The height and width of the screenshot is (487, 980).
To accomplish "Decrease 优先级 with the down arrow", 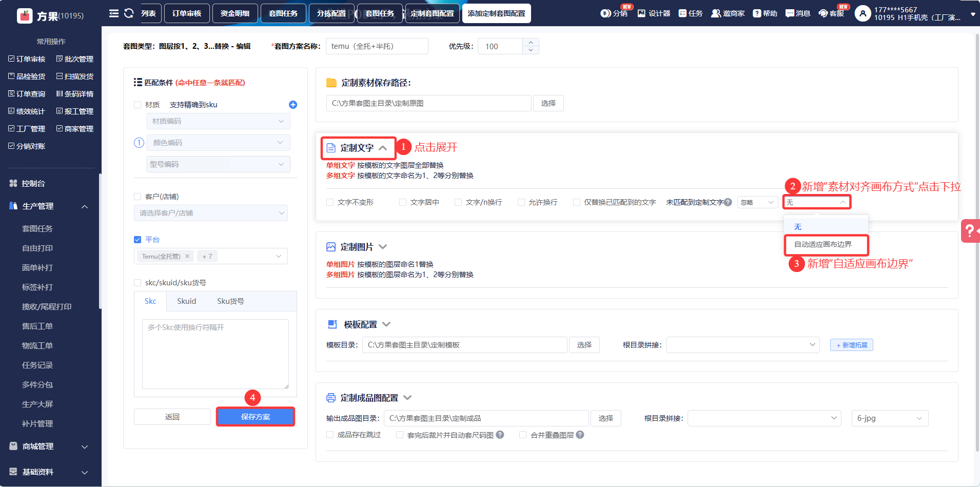I will pos(531,50).
